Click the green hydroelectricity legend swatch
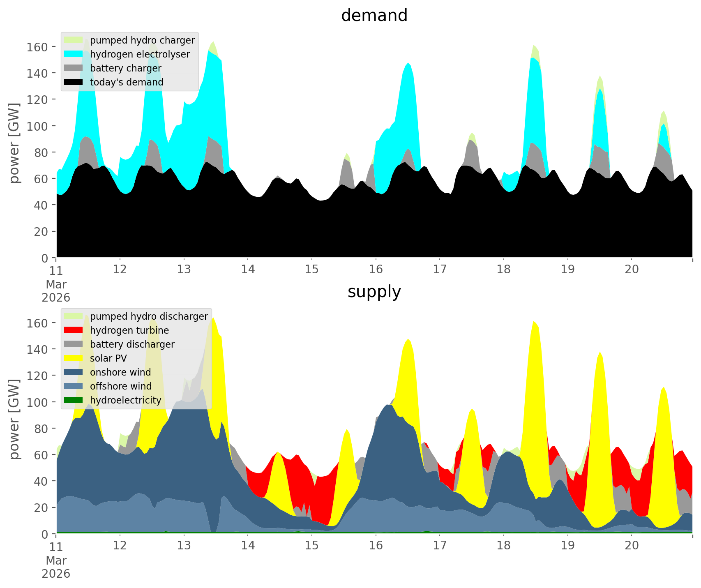 pos(74,400)
